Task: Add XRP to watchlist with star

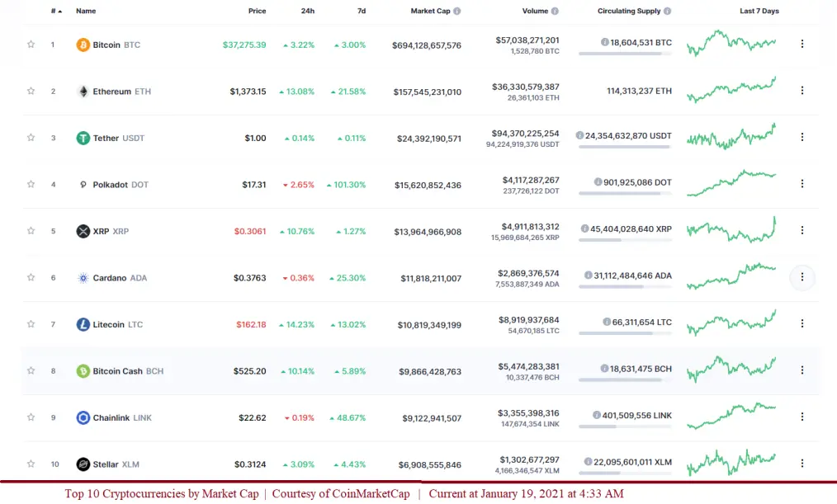Action: pyautogui.click(x=31, y=230)
